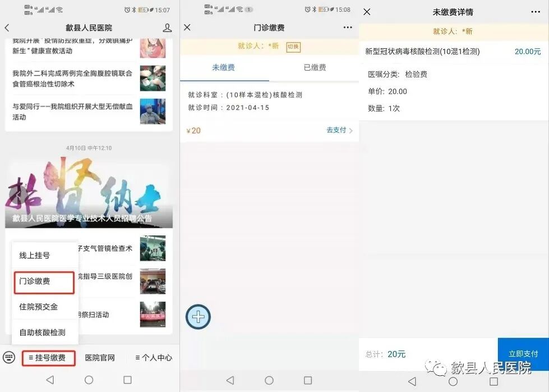Open the recruitment announcement banner image
The height and width of the screenshot is (392, 549).
(89, 191)
